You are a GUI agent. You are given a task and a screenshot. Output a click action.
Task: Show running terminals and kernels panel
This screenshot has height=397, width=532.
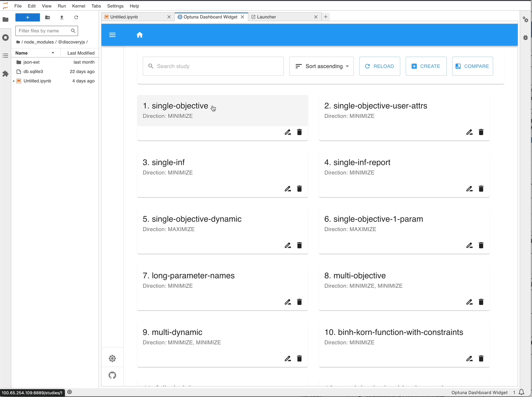5,38
